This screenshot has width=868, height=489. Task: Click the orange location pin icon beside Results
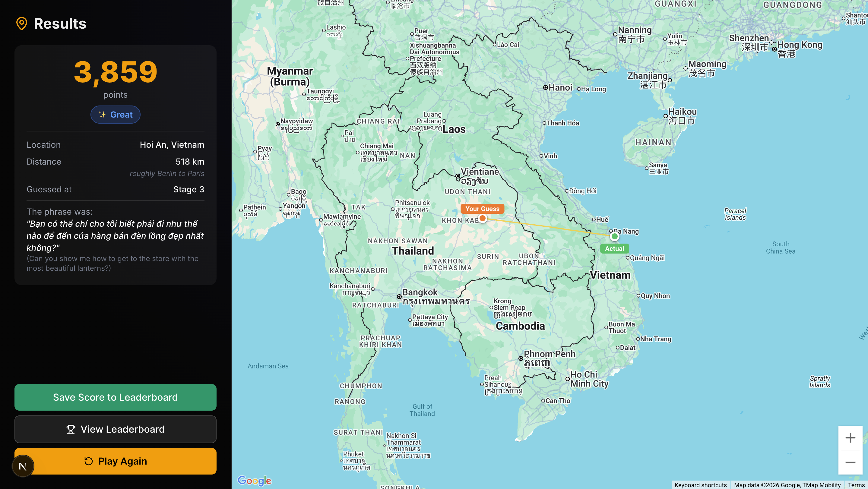point(22,24)
